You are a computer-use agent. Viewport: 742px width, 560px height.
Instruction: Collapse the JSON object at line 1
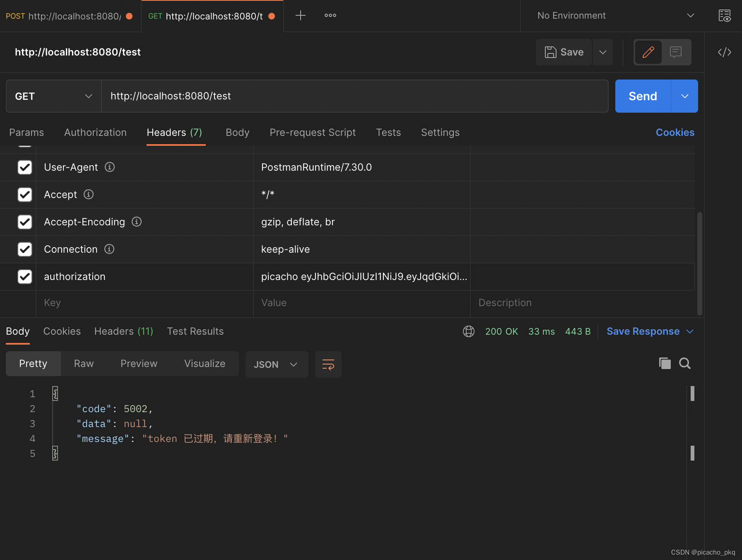click(55, 393)
